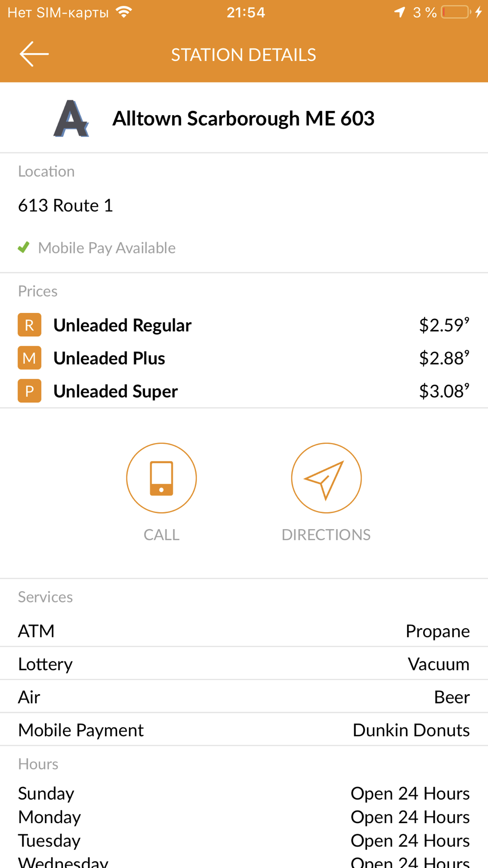The height and width of the screenshot is (868, 488).
Task: Select the Propane service entry
Action: click(x=438, y=631)
